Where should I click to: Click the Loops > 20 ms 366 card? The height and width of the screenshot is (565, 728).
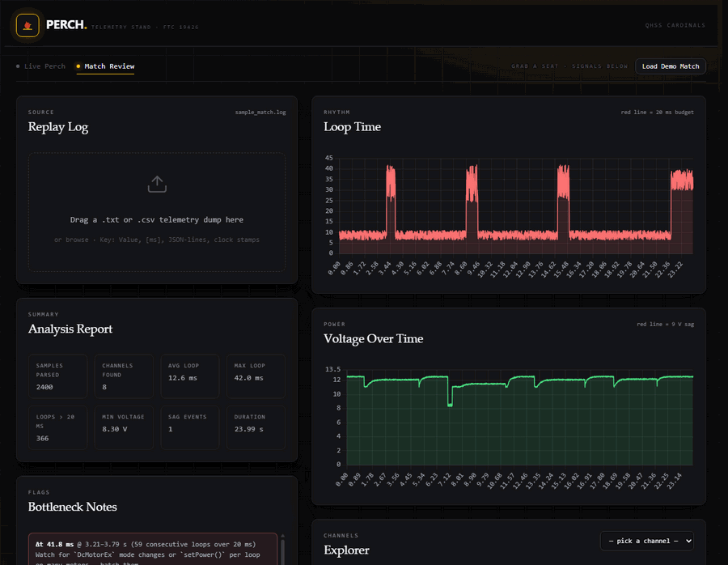tap(57, 427)
